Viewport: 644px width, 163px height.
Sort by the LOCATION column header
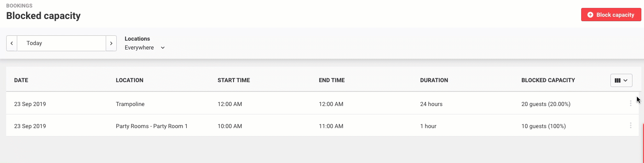pyautogui.click(x=130, y=80)
